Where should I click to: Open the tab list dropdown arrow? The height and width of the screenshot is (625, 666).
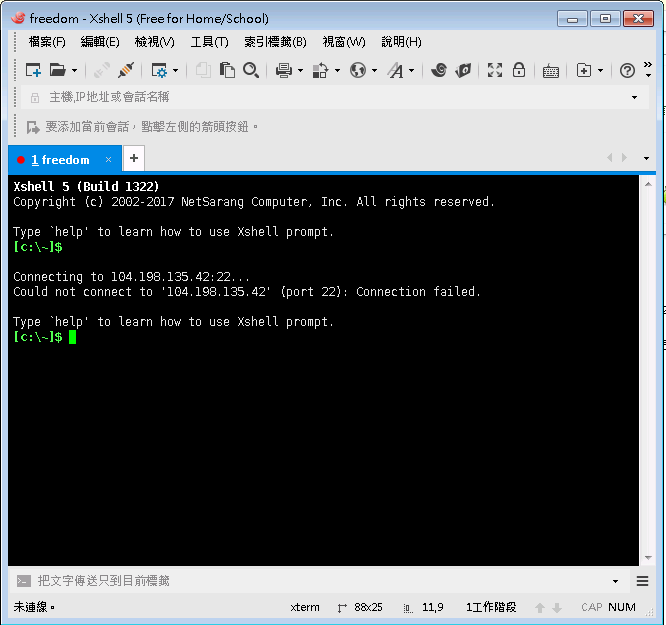coord(646,158)
